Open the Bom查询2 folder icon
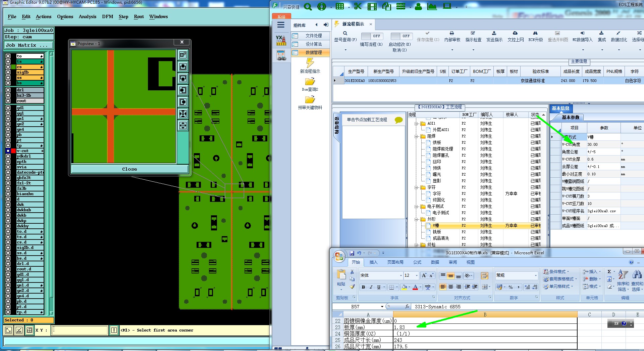 (310, 82)
